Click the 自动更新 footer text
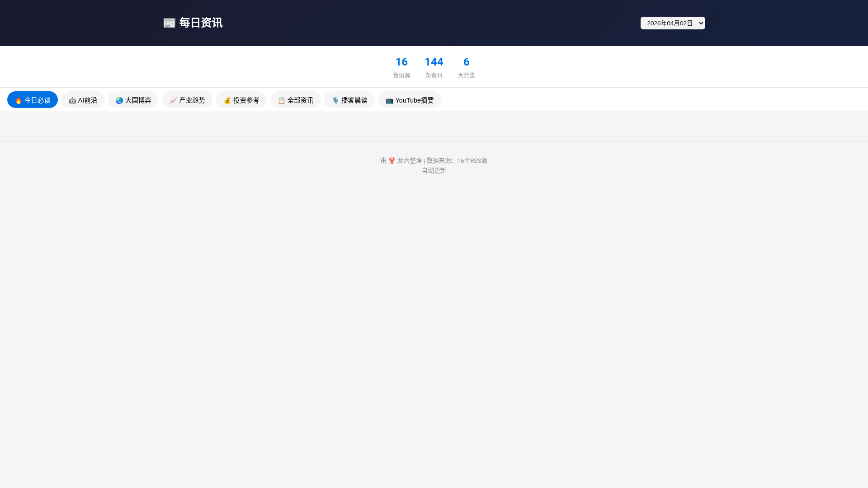Viewport: 868px width, 488px height. [x=434, y=170]
